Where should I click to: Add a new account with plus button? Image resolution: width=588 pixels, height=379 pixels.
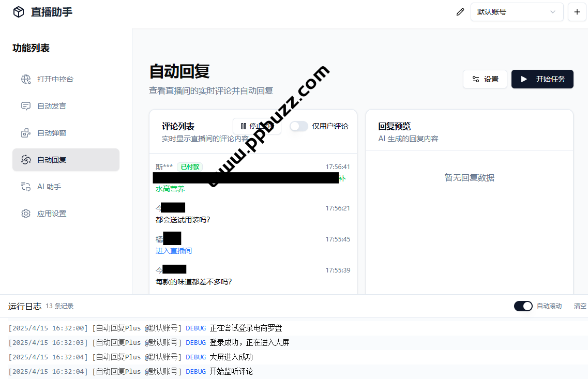click(577, 12)
